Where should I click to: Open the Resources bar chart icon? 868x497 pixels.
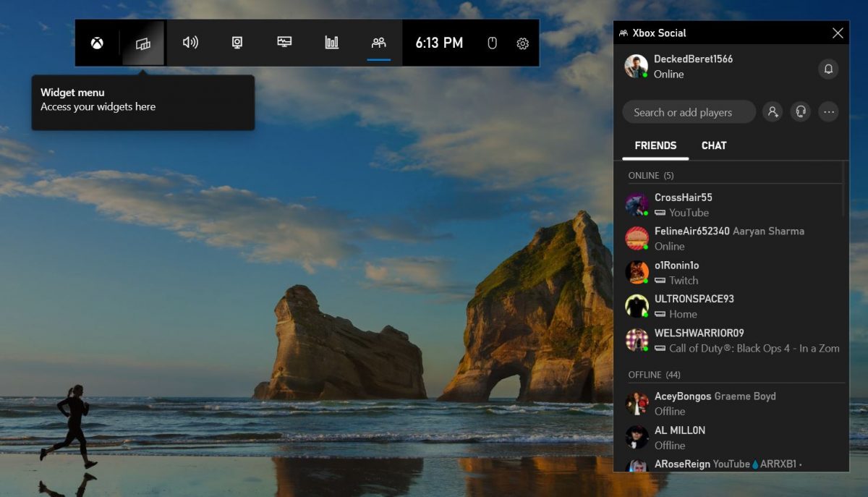(331, 43)
